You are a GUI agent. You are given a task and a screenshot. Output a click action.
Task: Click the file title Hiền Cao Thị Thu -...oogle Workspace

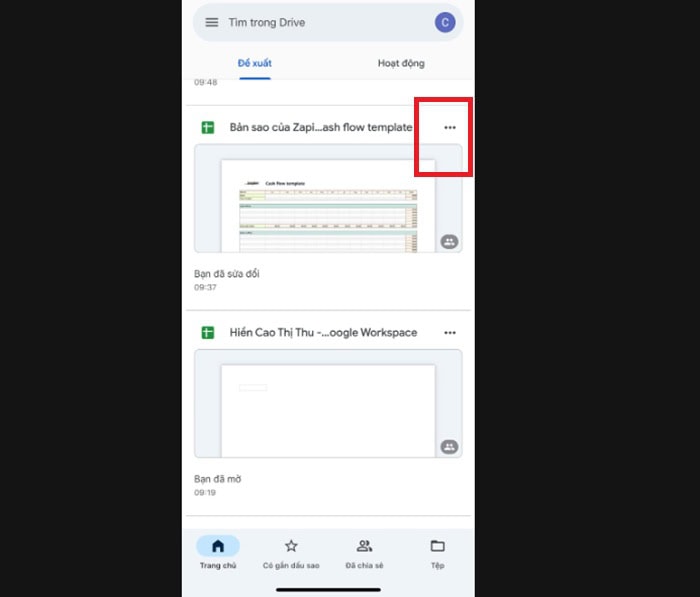coord(323,333)
